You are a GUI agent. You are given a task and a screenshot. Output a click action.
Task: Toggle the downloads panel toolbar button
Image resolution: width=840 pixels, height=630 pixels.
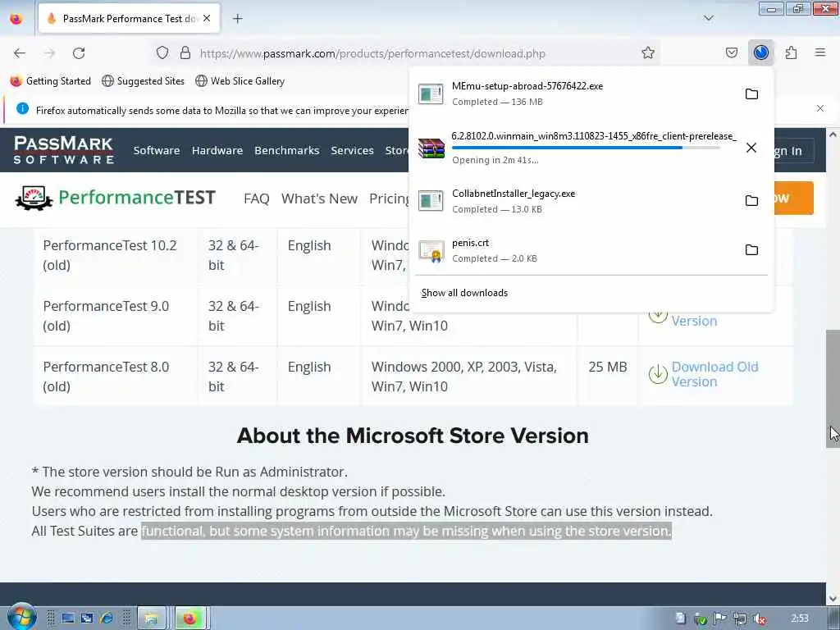(x=760, y=52)
